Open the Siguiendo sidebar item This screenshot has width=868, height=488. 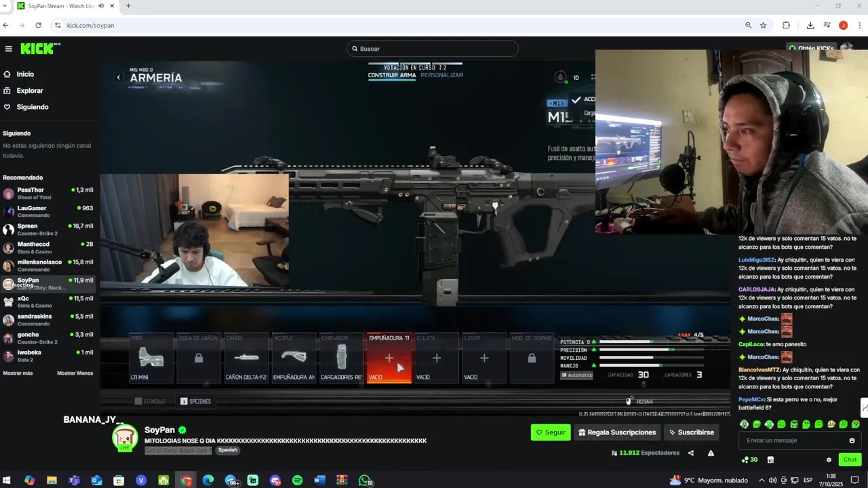[x=33, y=107]
